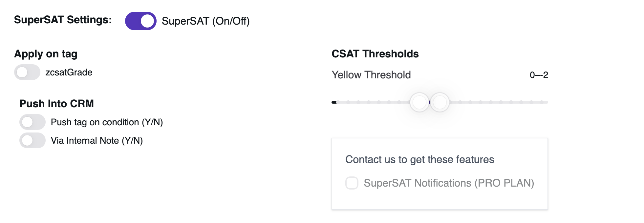Click the Via Internal Note (Y/N) label
644x223 pixels.
(x=97, y=140)
